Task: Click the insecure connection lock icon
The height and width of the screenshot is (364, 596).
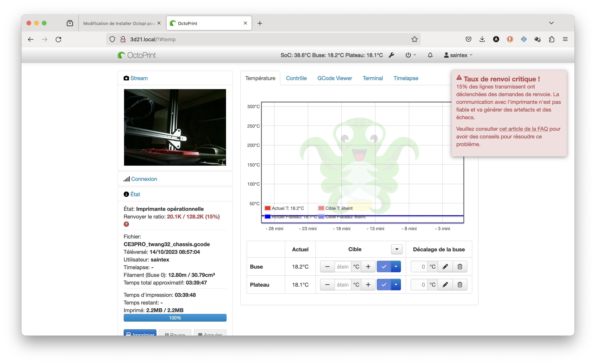Action: 123,39
